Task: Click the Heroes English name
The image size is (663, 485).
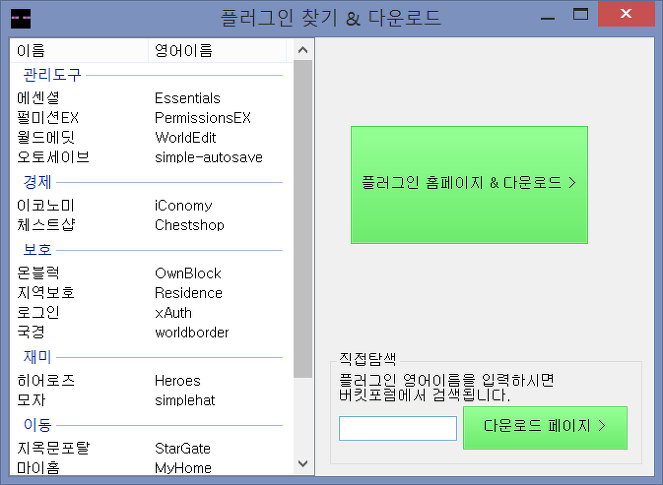Action: pyautogui.click(x=178, y=381)
